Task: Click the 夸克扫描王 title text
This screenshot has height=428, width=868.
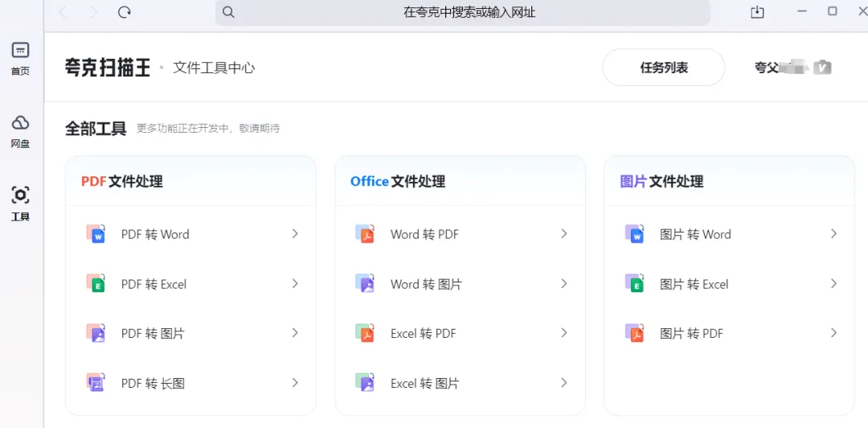Action: (x=108, y=68)
